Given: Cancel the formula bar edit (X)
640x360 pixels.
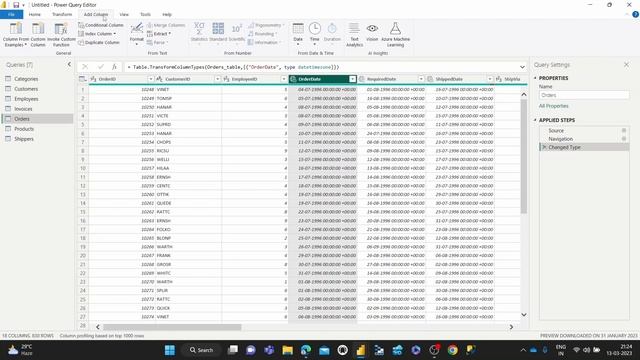Looking at the screenshot, I should click(85, 67).
